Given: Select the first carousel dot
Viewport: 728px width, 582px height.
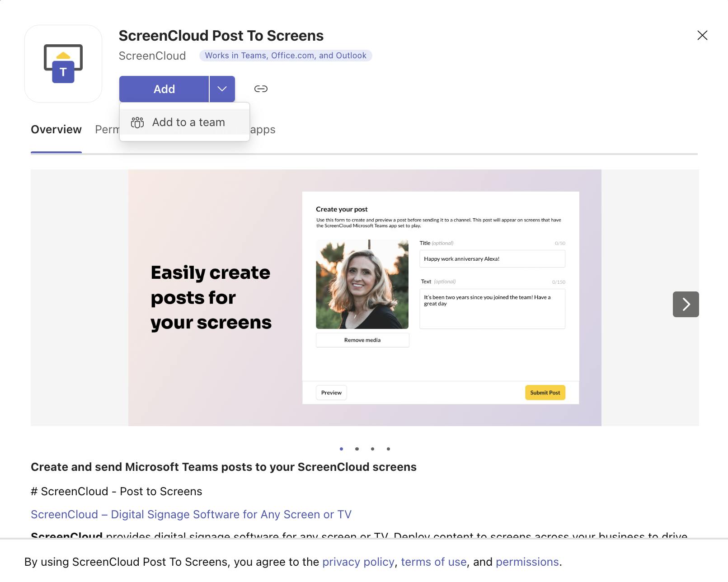Looking at the screenshot, I should coord(341,449).
